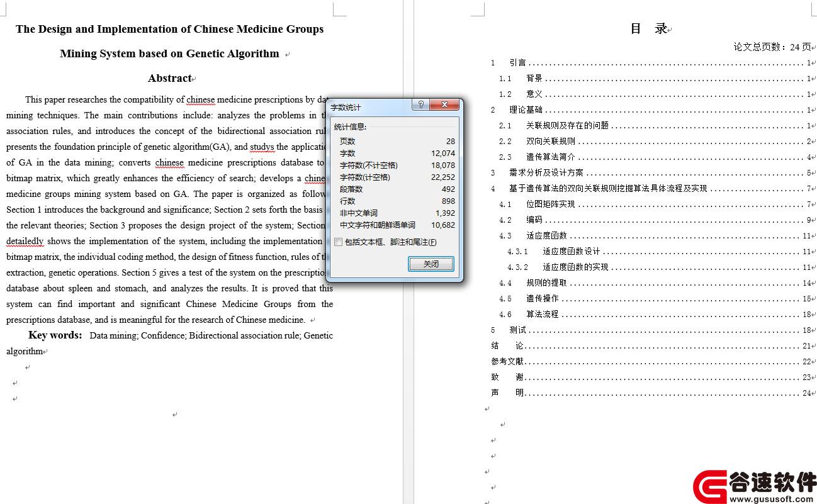Select contents entry 4.6 算法流程
The height and width of the screenshot is (504, 817).
point(656,315)
